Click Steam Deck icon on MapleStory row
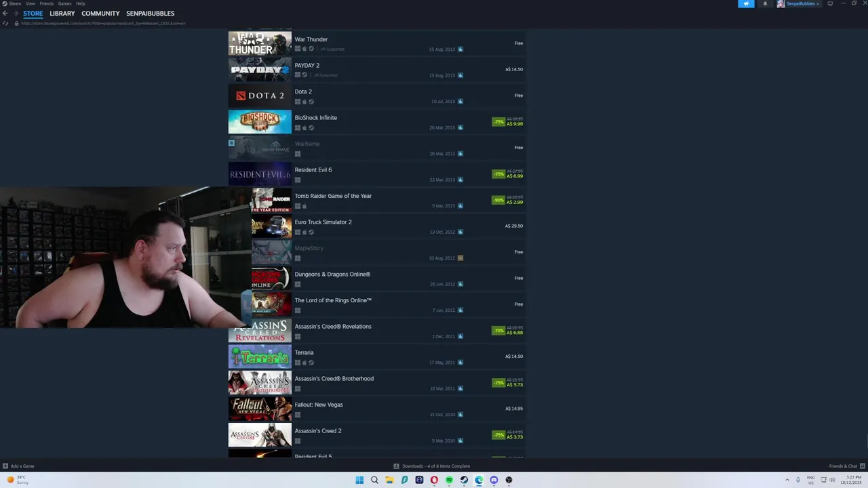This screenshot has width=868, height=488. (x=460, y=258)
